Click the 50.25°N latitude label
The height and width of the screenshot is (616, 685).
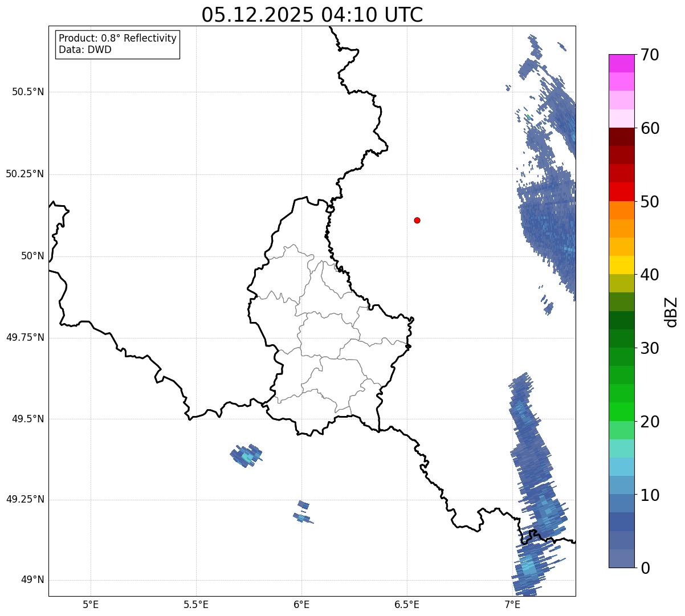[25, 174]
